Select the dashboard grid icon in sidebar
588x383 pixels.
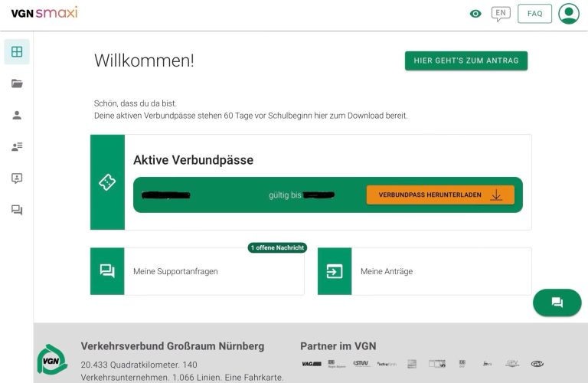click(x=17, y=52)
